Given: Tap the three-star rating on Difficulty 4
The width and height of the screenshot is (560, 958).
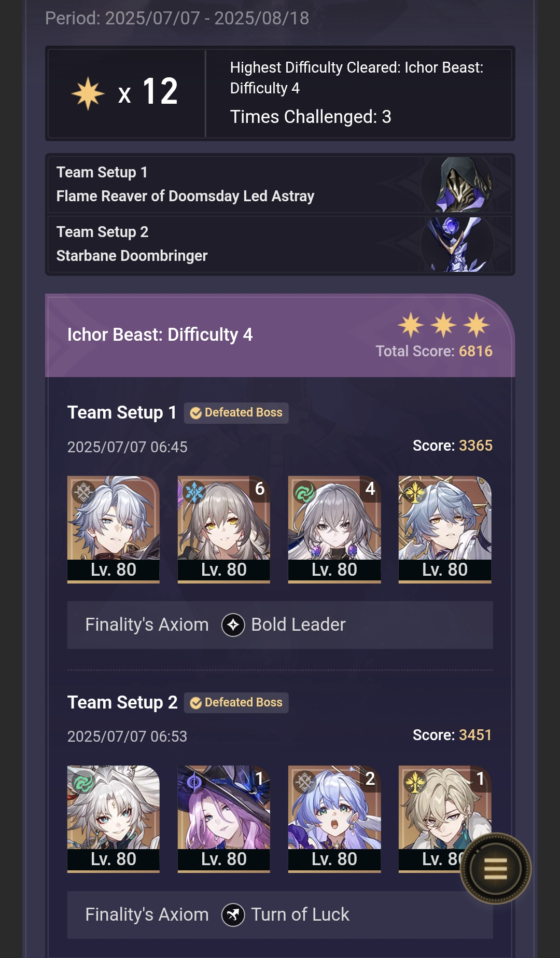Looking at the screenshot, I should click(444, 325).
